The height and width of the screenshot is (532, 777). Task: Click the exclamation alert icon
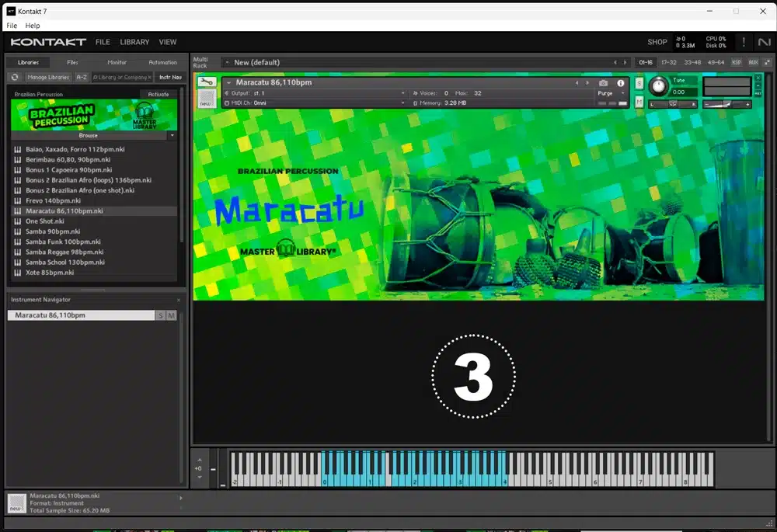[744, 42]
